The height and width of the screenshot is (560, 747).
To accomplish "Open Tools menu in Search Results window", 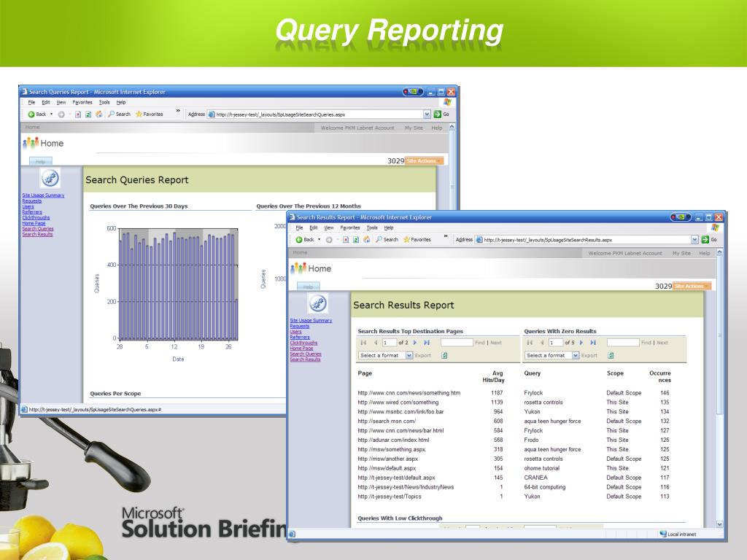I will [x=373, y=227].
